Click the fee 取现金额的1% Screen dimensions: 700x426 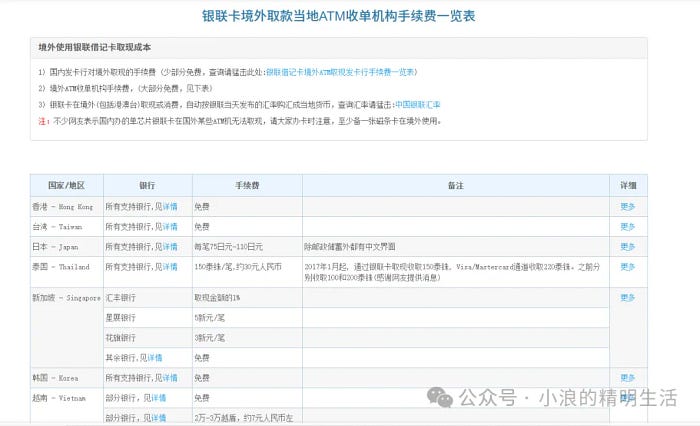[x=217, y=297]
